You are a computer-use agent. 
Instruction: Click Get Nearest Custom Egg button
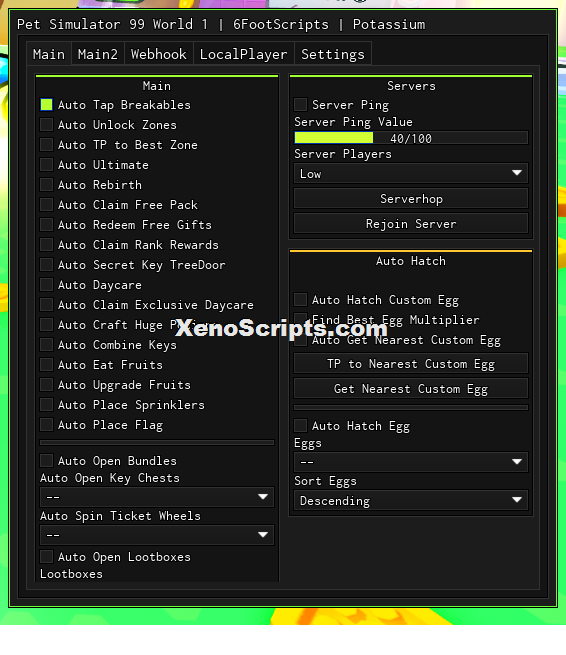[411, 389]
